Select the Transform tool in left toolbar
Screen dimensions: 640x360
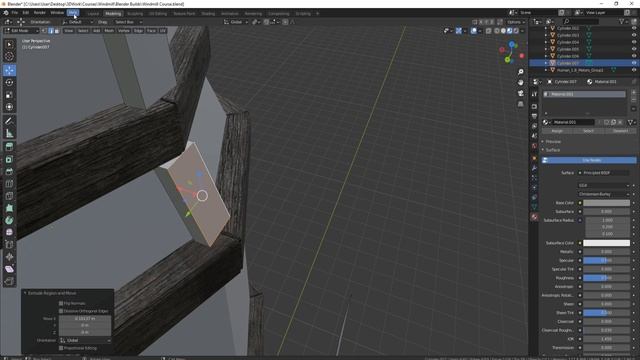(x=9, y=107)
